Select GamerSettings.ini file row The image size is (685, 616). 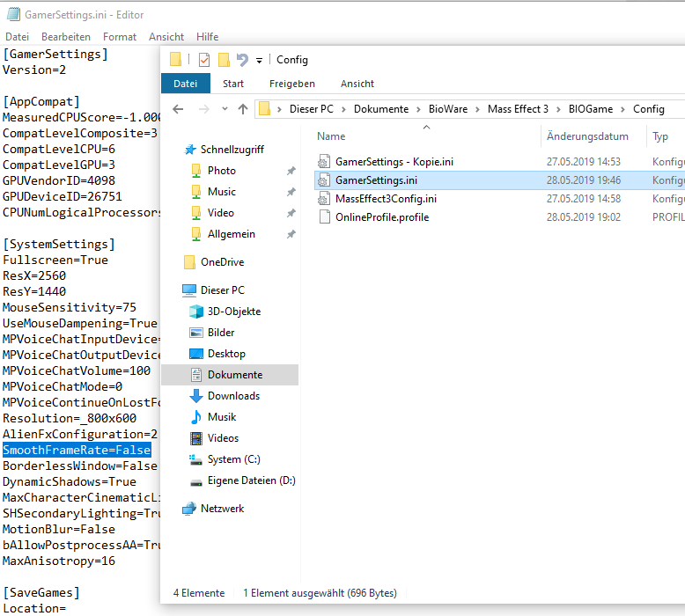tap(500, 180)
